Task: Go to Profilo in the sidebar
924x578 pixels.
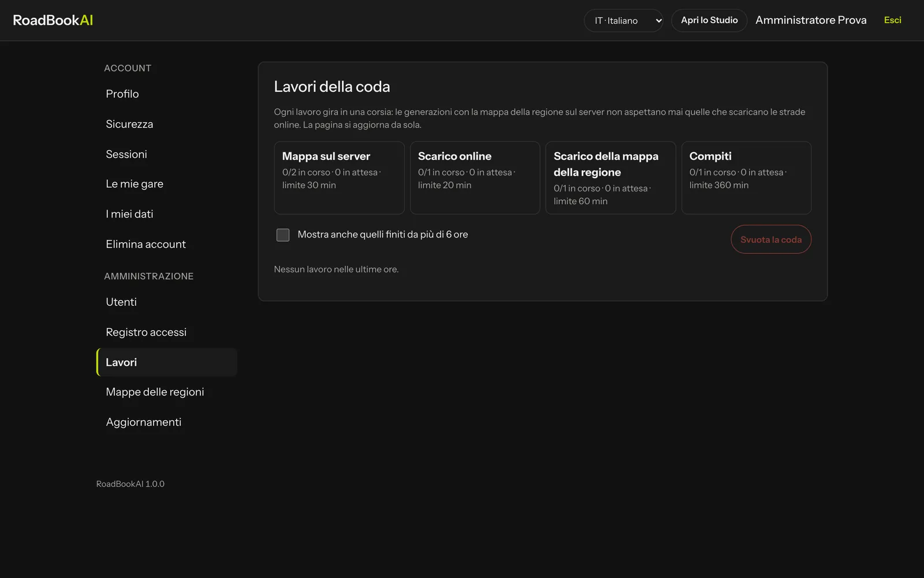Action: [x=167, y=94]
